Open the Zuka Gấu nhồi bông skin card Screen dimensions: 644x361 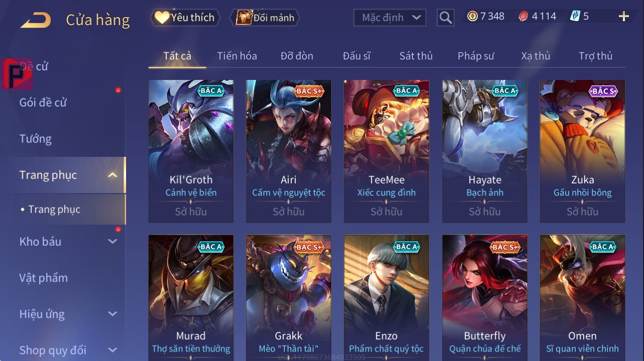click(x=583, y=151)
